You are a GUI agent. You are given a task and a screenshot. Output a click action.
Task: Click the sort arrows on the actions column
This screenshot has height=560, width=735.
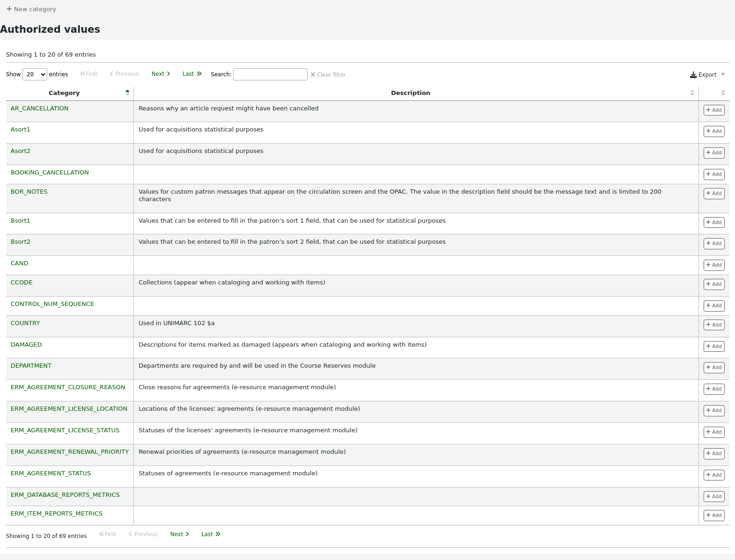tap(722, 93)
